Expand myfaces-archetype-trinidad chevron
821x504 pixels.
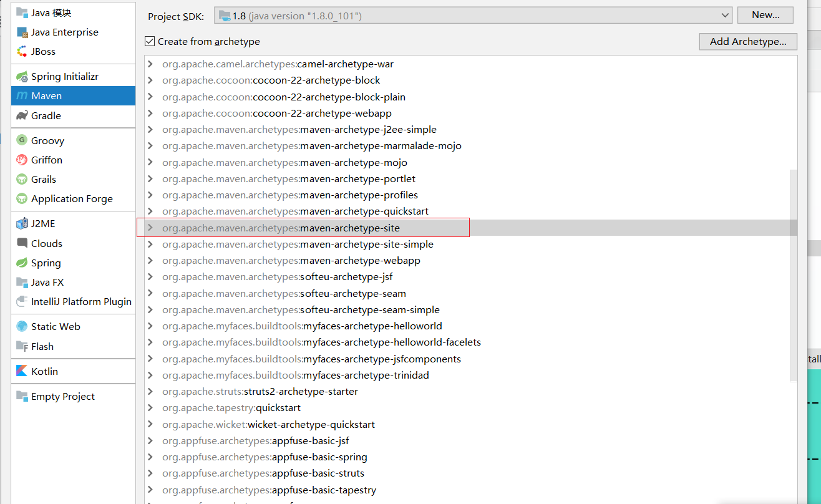pyautogui.click(x=150, y=375)
